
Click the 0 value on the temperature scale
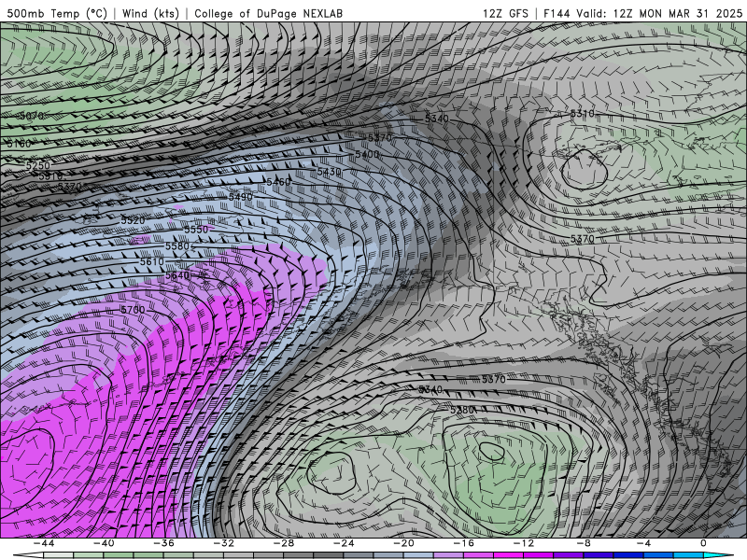tap(703, 543)
